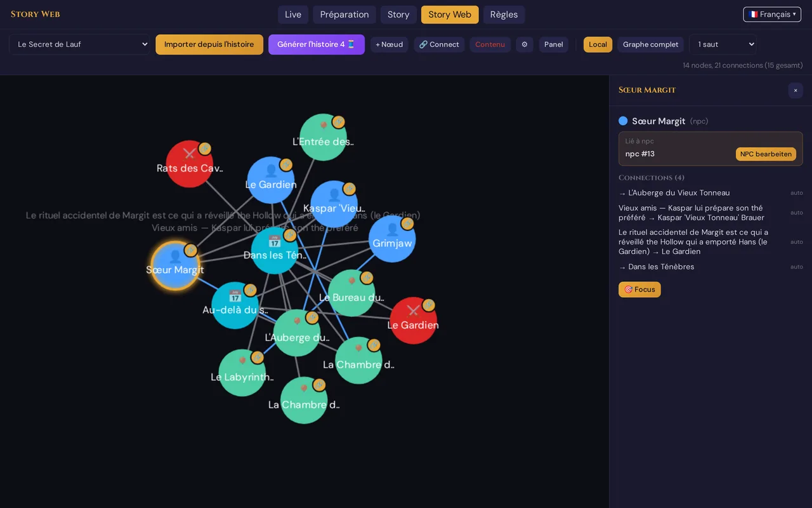812x508 pixels.
Task: Open the Live tab
Action: point(293,15)
